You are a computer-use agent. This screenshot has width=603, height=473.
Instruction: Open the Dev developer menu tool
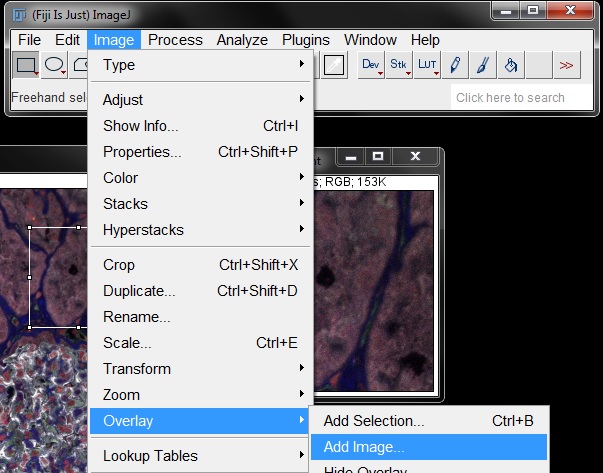(x=372, y=66)
